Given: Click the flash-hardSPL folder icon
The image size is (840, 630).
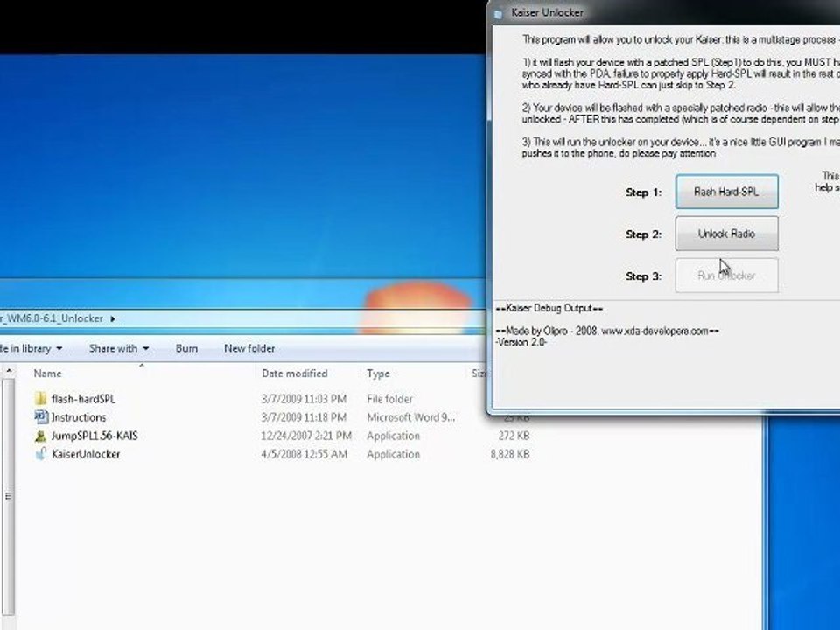Looking at the screenshot, I should click(x=41, y=399).
